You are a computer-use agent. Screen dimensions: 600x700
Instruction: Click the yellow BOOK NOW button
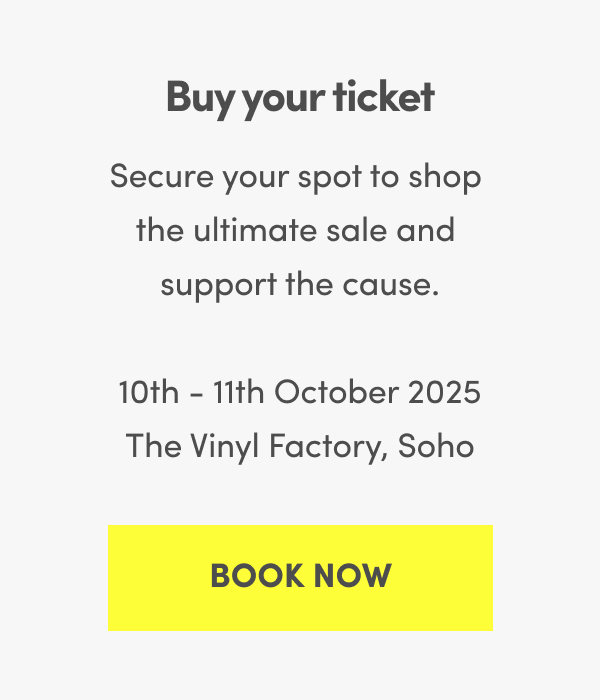click(x=300, y=578)
